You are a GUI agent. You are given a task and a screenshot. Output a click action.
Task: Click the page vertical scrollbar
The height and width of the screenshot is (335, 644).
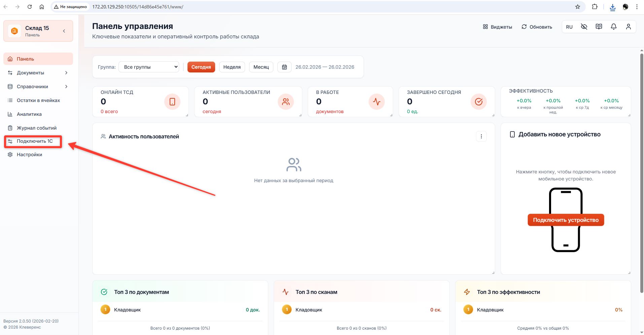642,173
